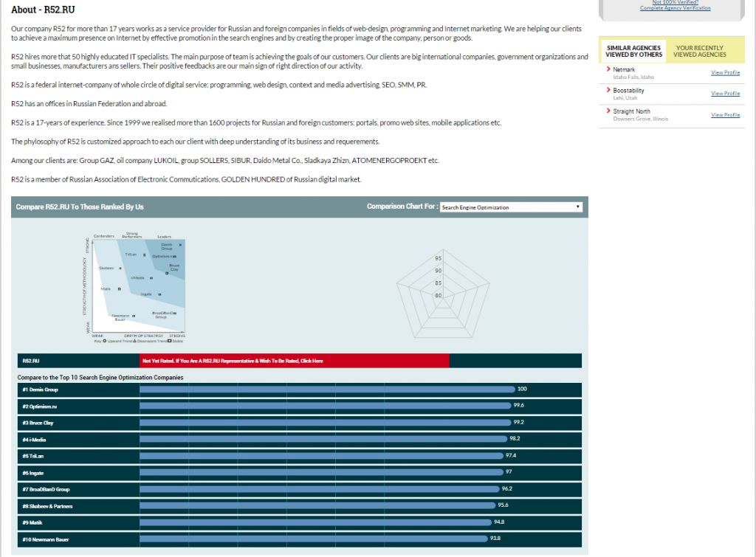Open View Profile link for Boostability
Viewport: 756px width, 557px height.
pos(725,94)
